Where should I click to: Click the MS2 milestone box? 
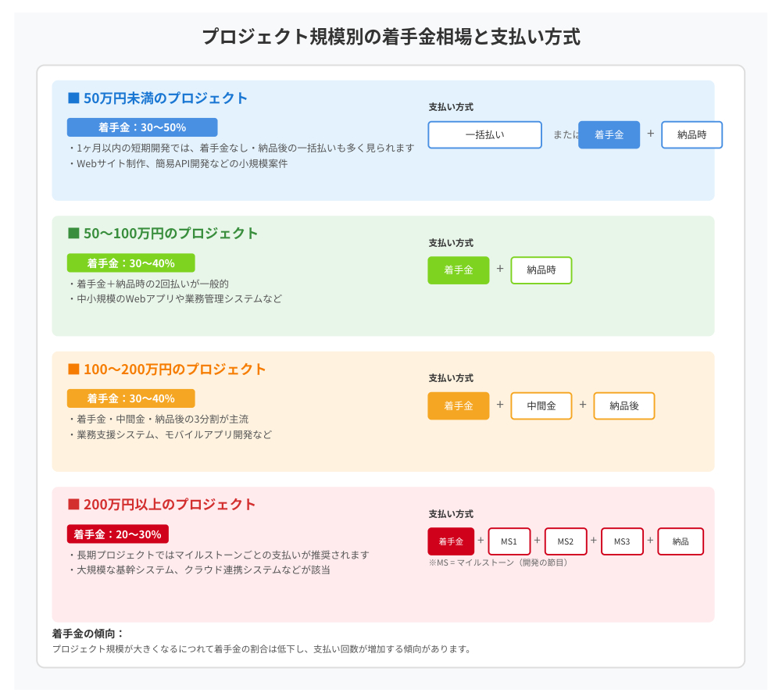tap(566, 541)
